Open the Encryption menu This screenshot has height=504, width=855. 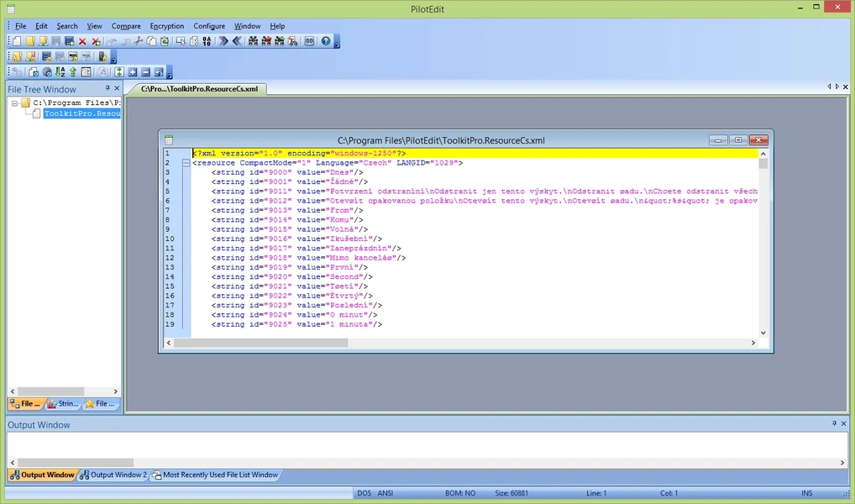click(167, 26)
